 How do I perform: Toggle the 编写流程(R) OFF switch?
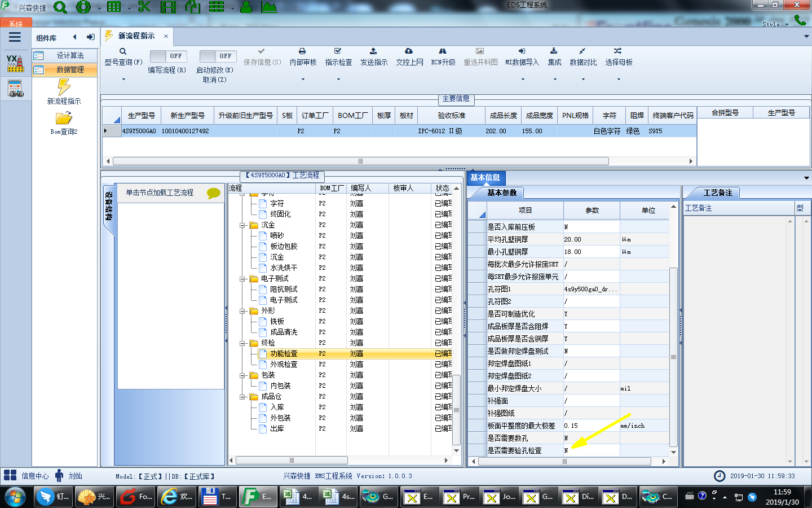coord(167,56)
